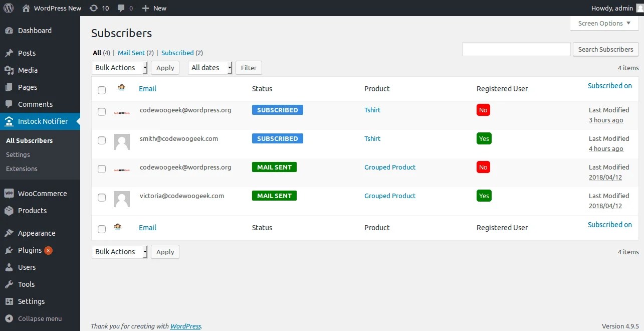Viewport: 644px width, 331px height.
Task: Check the codewoogeek Tshirt row checkbox
Action: click(102, 112)
